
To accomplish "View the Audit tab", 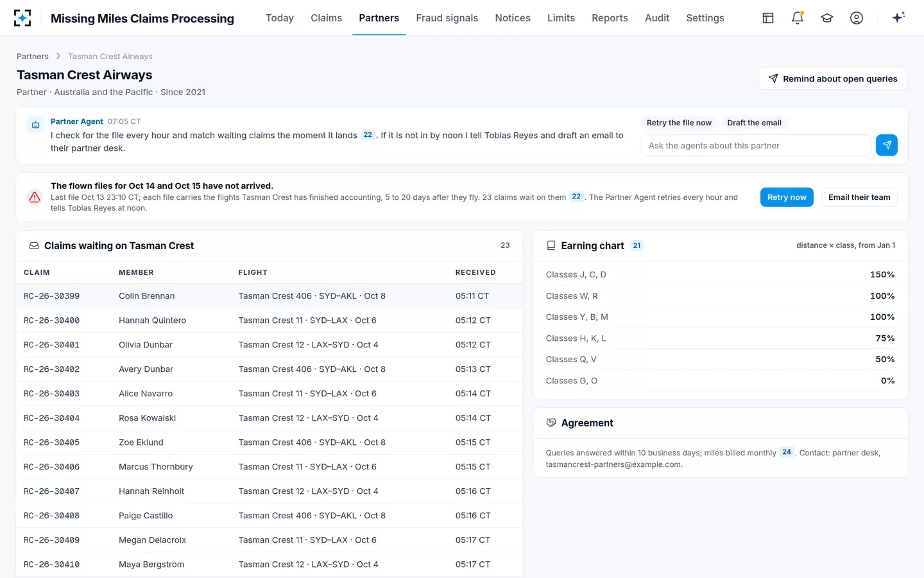I will pyautogui.click(x=657, y=18).
